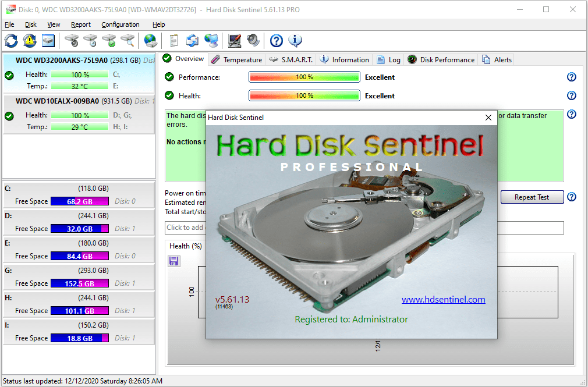
Task: Click the I: free space 18.8 GB bar
Action: [x=80, y=338]
